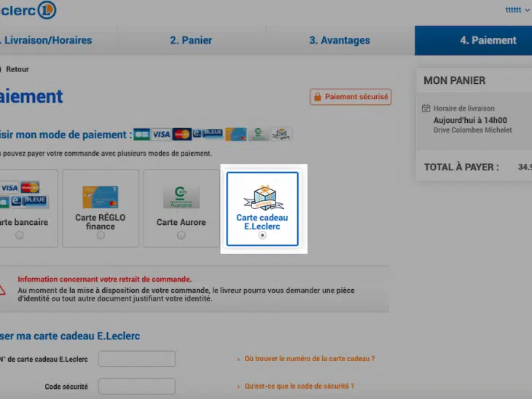Click the MON PANIER header
Screen dimensions: 532x399
coord(454,80)
